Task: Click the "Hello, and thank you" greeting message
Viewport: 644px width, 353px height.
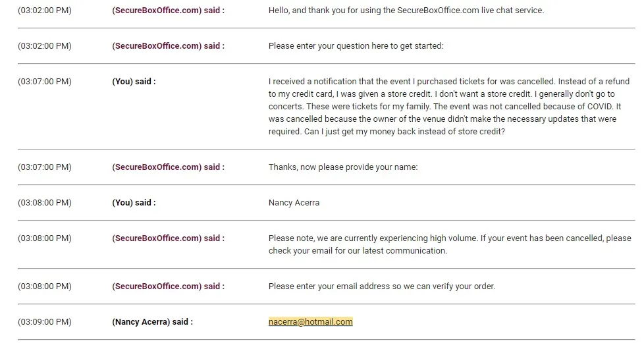Action: (406, 11)
